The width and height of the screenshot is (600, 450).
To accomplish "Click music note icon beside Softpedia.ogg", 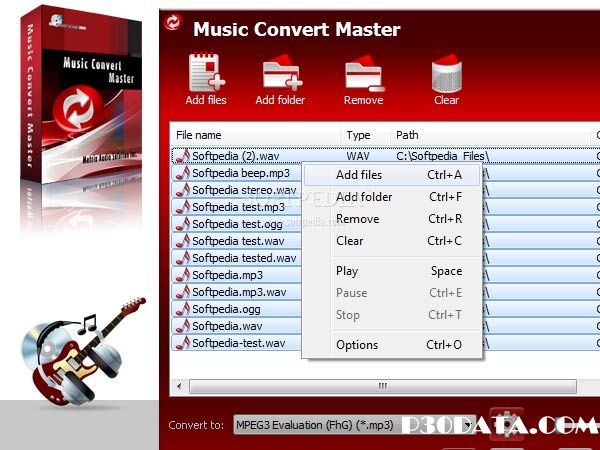I will coord(182,309).
